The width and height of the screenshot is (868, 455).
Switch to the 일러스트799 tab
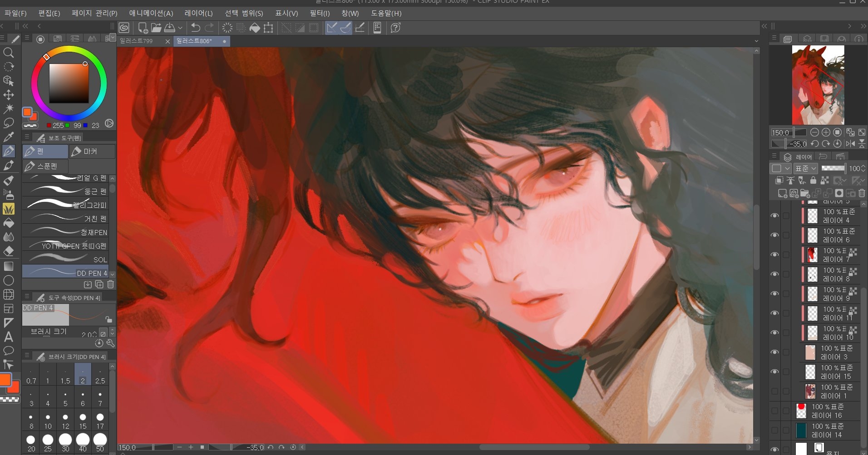(136, 41)
